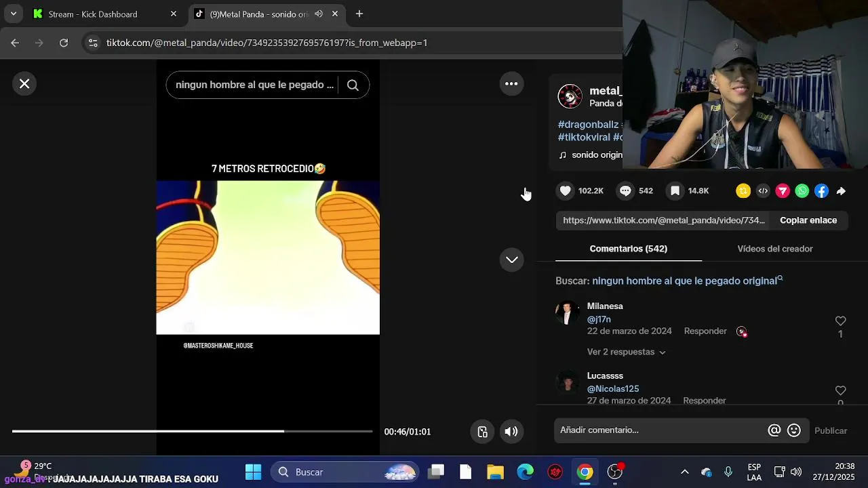Copy the video link with Copiar enlace

[x=808, y=220]
